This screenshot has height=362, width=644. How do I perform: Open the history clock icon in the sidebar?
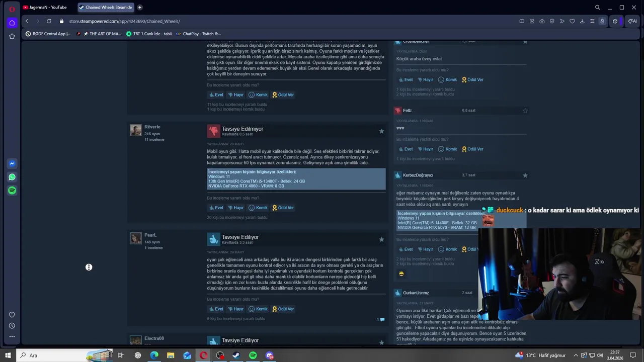[x=12, y=326]
